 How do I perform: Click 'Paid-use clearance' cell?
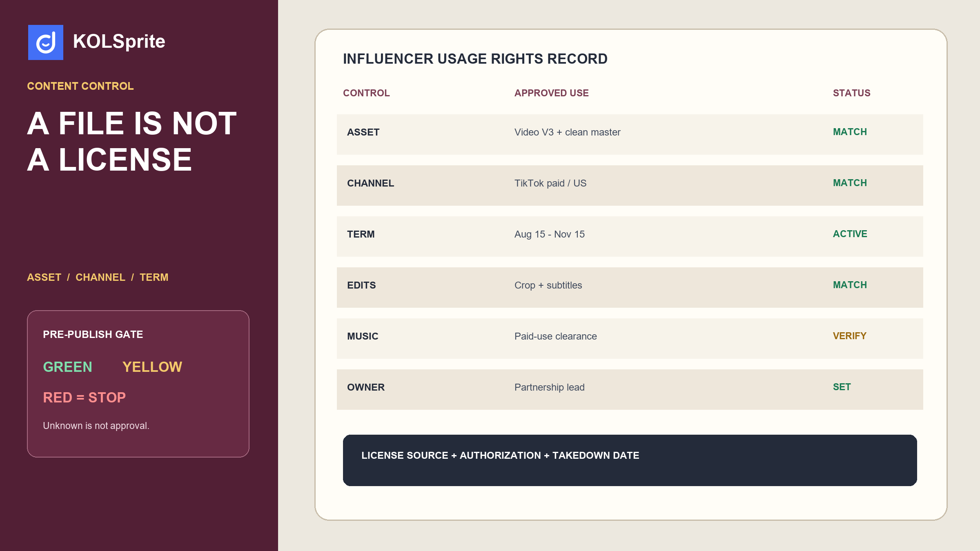[x=556, y=336]
